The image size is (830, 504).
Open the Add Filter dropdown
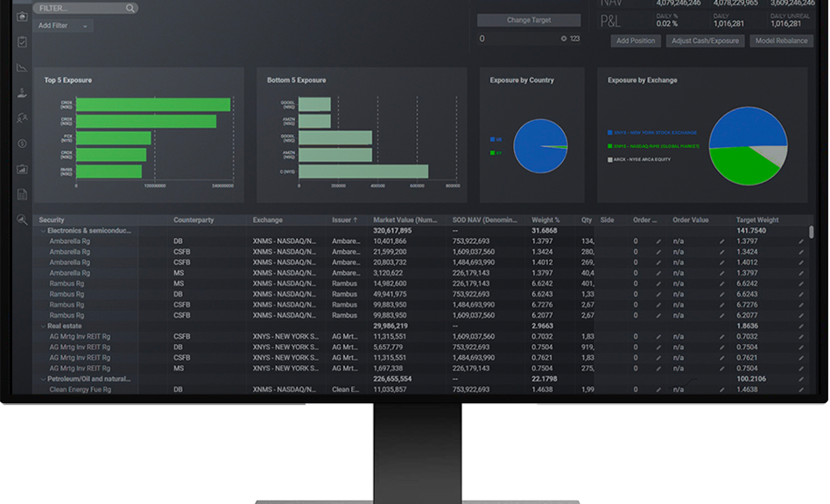pos(62,25)
